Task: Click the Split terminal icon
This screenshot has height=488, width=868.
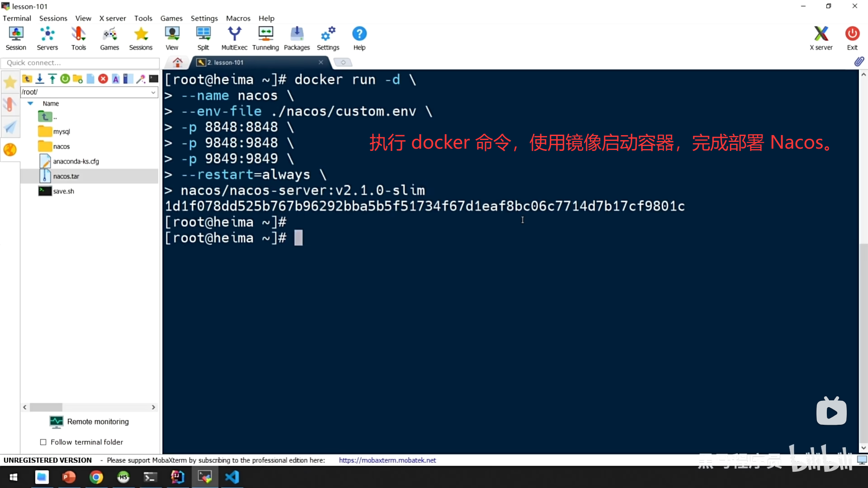Action: coord(203,38)
